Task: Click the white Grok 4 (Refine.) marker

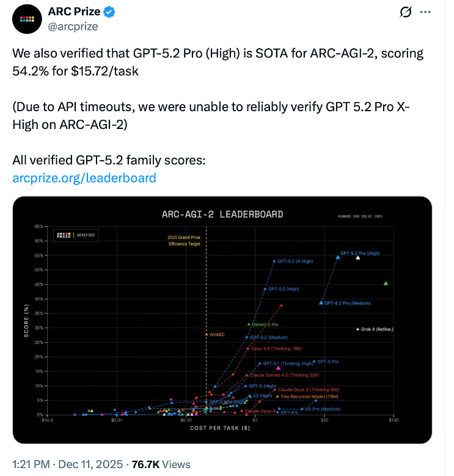Action: pyautogui.click(x=358, y=329)
